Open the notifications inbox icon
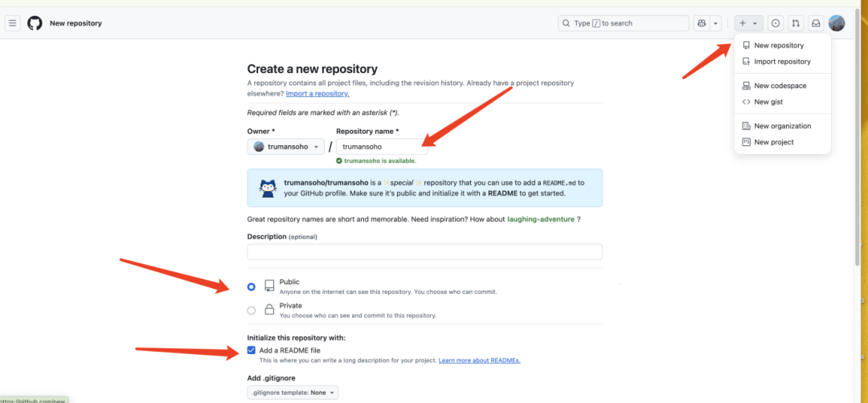The image size is (868, 403). coord(816,23)
